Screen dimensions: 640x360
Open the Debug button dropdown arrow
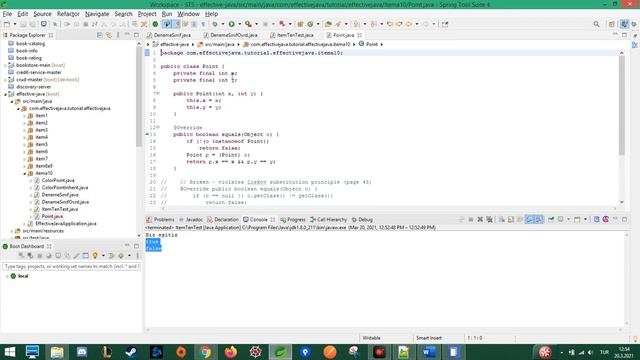coord(223,24)
